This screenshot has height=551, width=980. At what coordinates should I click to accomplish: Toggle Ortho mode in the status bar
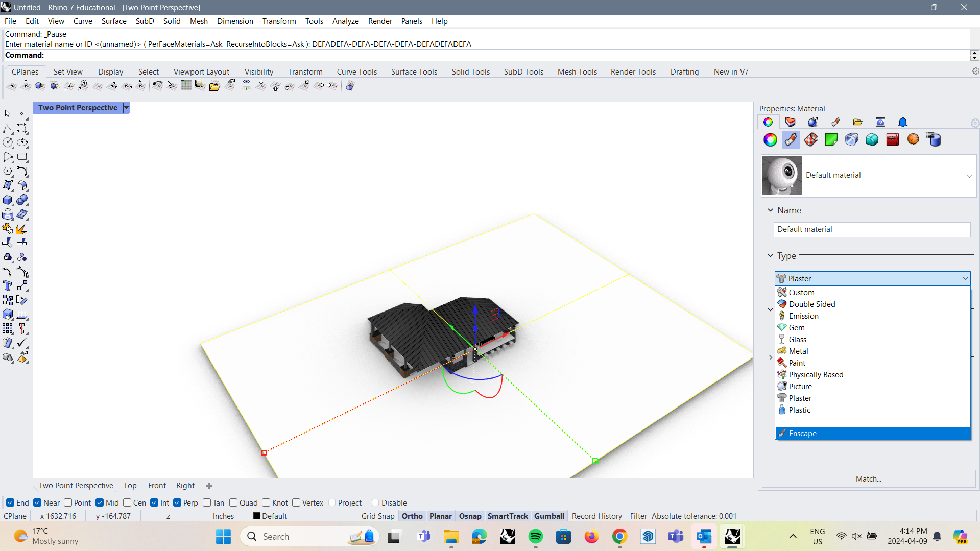pyautogui.click(x=412, y=516)
